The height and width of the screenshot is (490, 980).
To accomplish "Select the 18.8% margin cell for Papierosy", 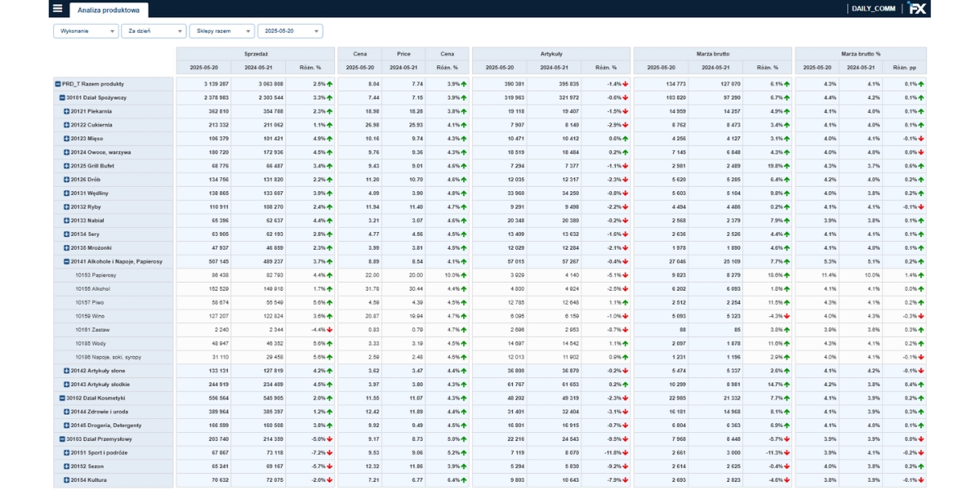I will click(x=766, y=275).
